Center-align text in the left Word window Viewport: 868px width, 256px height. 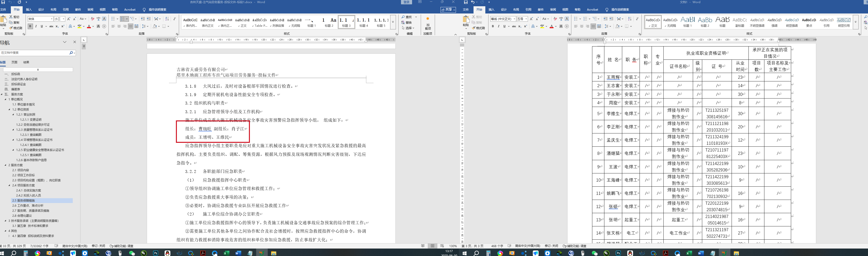coord(119,26)
